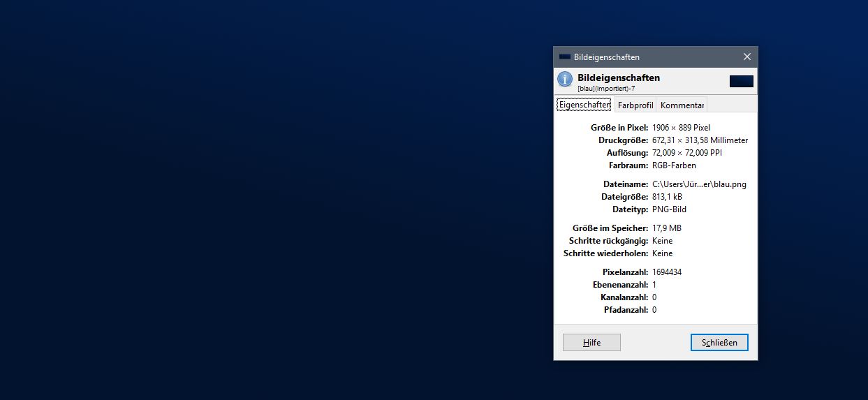This screenshot has width=868, height=400.
Task: Click the Dateigröße label
Action: pyautogui.click(x=625, y=197)
